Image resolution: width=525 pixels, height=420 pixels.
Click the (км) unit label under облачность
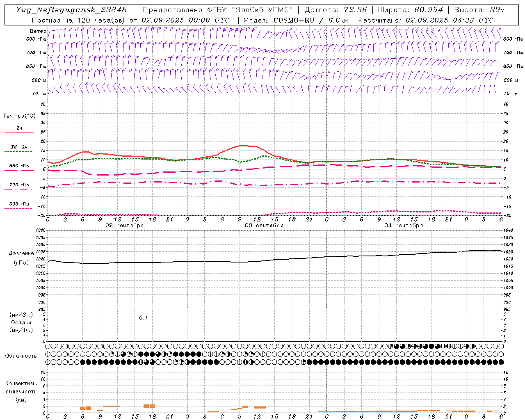(x=21, y=399)
